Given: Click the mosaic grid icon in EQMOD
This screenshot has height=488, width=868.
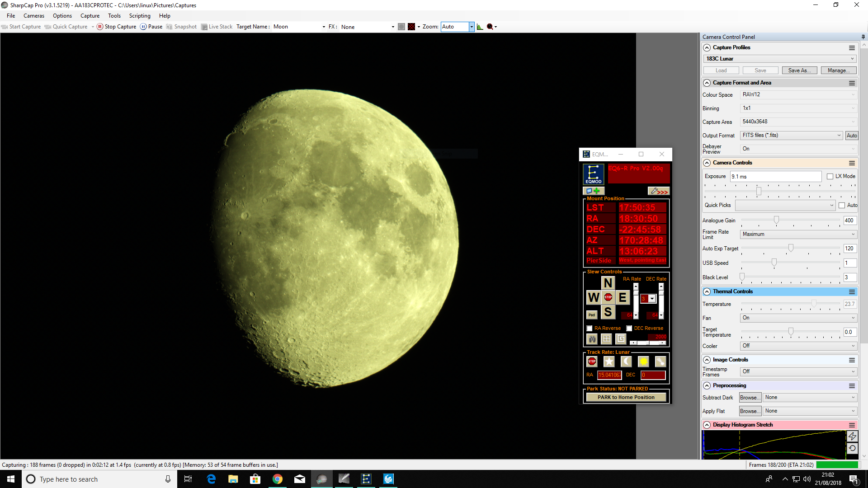Looking at the screenshot, I should 606,339.
